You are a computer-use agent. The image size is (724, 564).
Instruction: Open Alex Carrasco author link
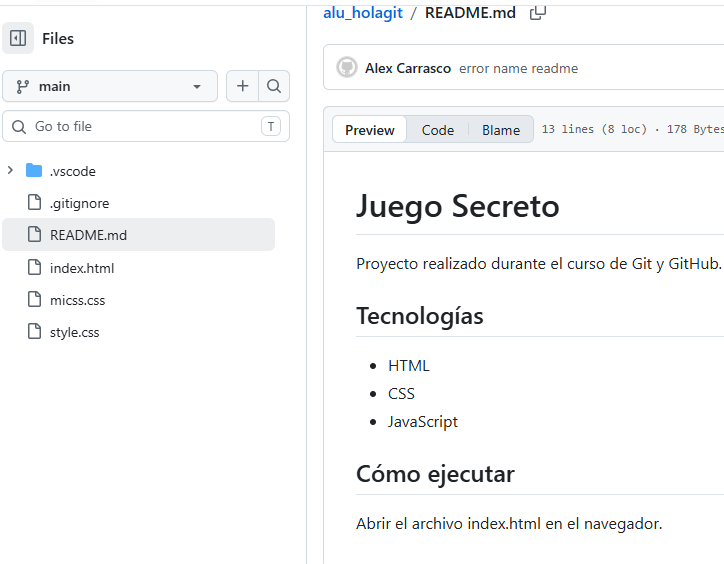(x=408, y=68)
